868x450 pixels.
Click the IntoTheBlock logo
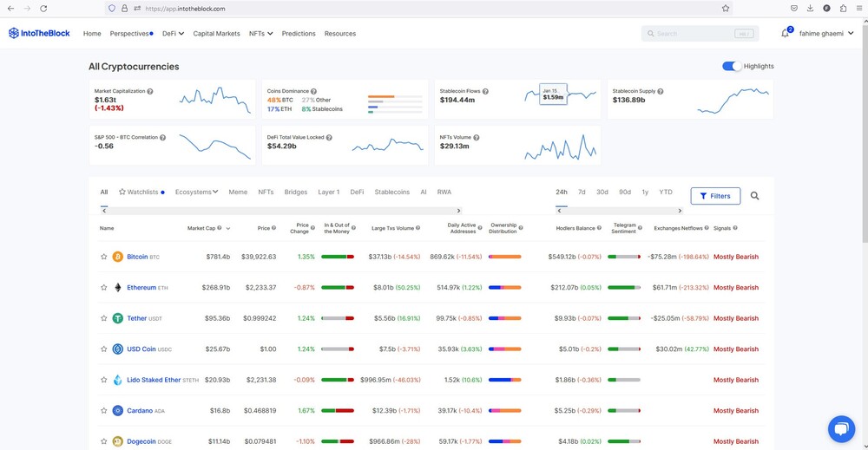tap(39, 33)
